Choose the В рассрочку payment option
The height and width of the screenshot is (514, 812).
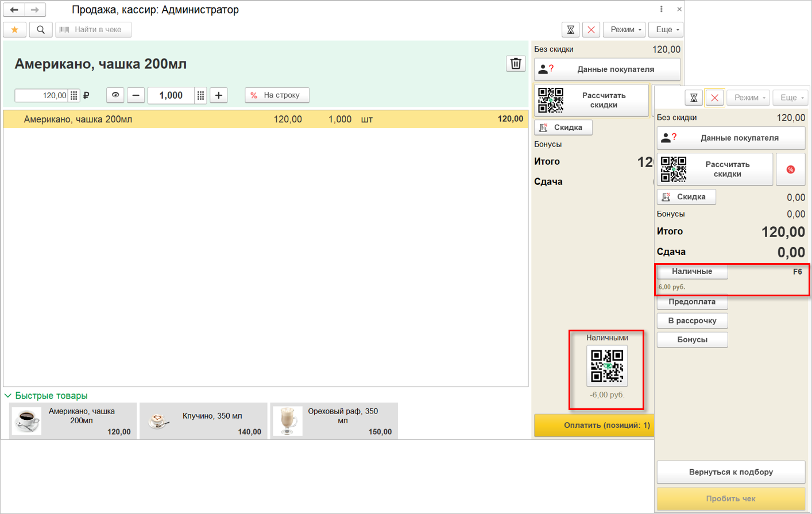click(692, 320)
